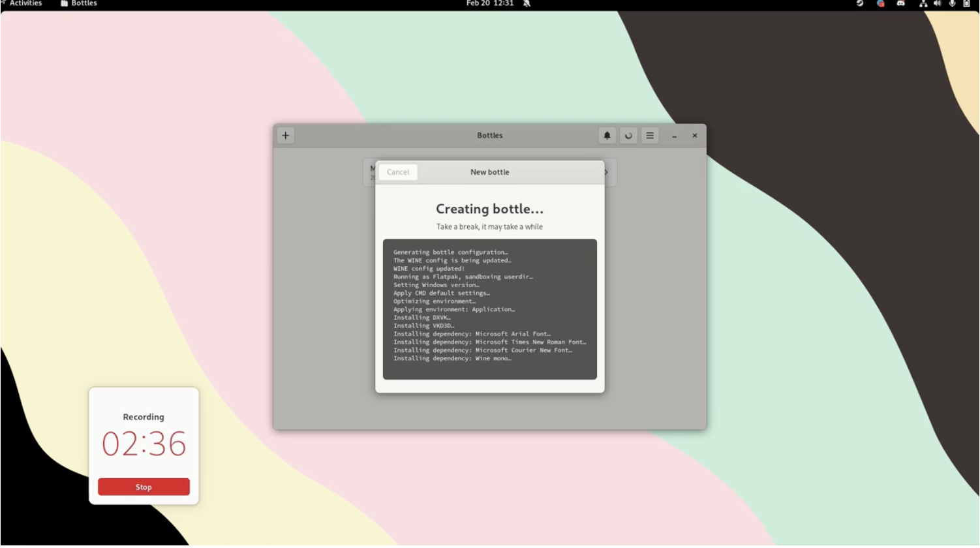Viewport: 980px width, 548px height.
Task: Open Discord tray icon
Action: (x=901, y=4)
